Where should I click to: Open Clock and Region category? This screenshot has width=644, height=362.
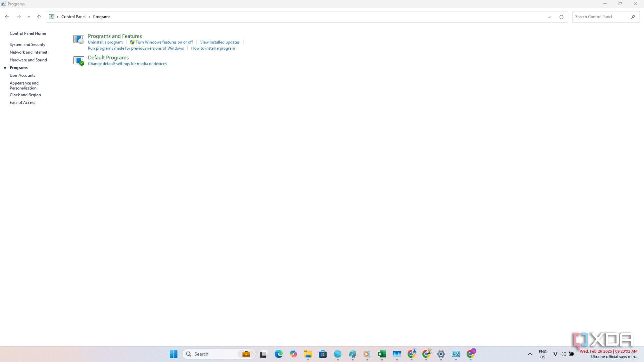pos(25,95)
